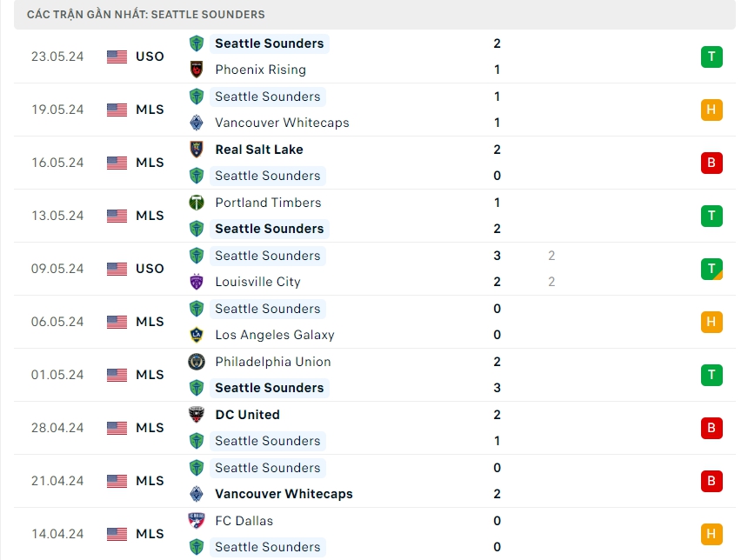
Task: Click the DC United team logo
Action: pos(197,415)
